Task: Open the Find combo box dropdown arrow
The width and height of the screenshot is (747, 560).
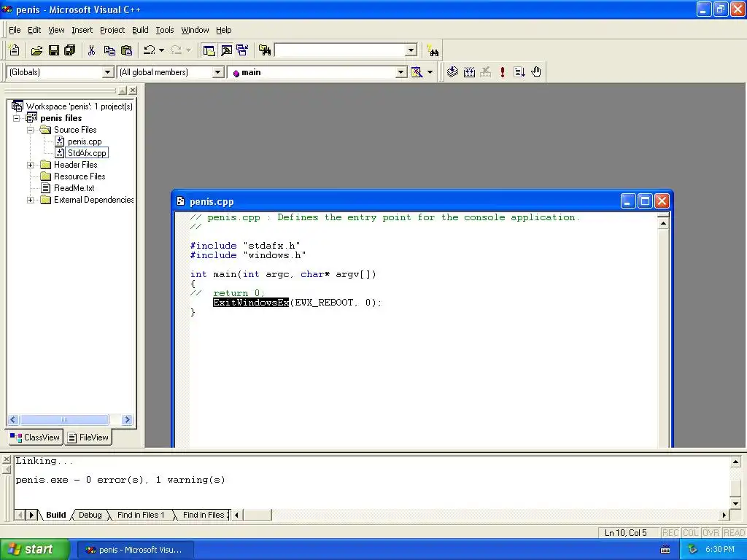Action: click(411, 50)
